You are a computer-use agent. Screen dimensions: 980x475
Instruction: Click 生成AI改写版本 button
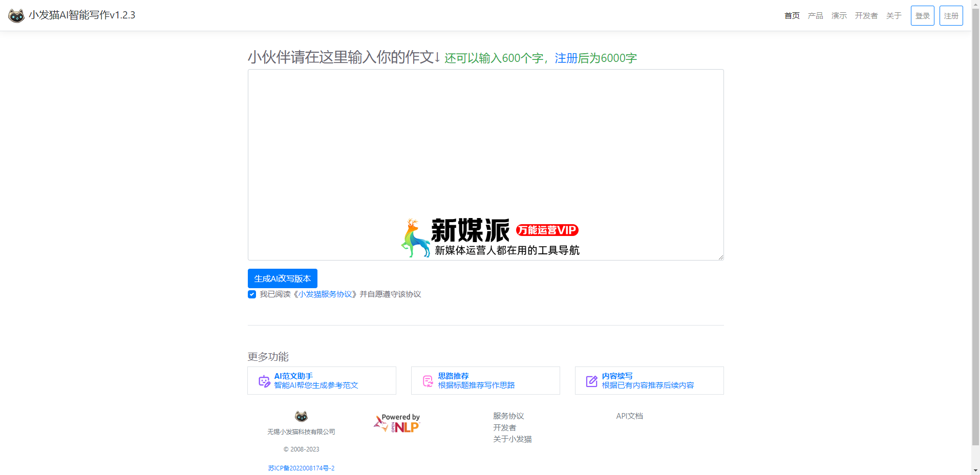pos(283,278)
